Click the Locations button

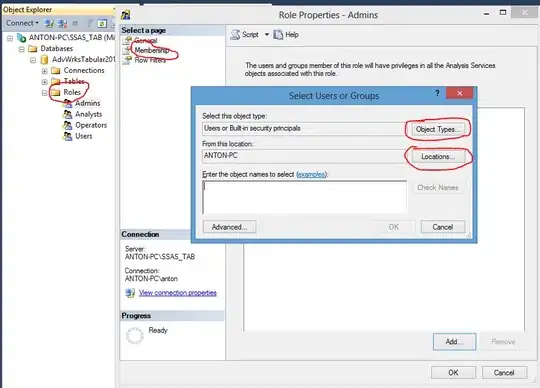pos(438,157)
